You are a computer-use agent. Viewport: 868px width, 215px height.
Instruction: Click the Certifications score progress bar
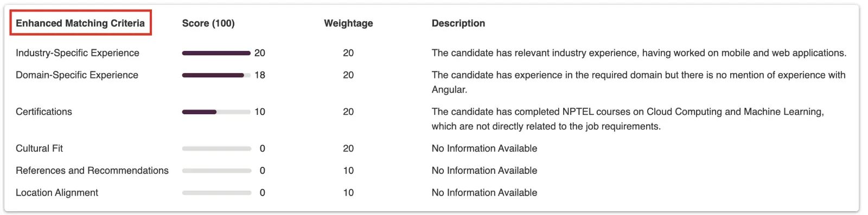(216, 112)
